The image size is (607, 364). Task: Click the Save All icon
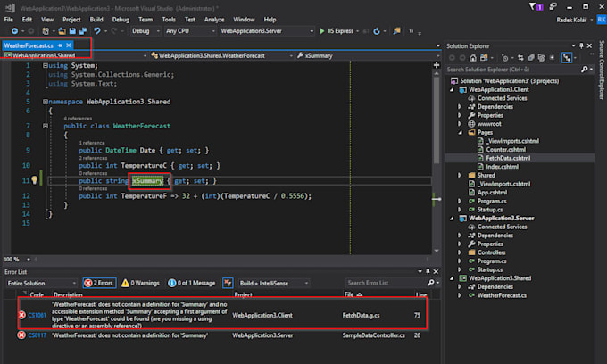click(x=83, y=31)
